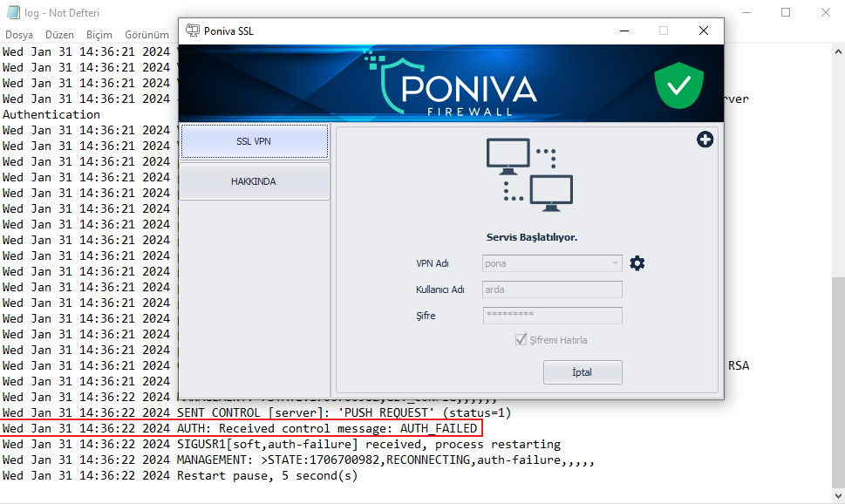Click the Poniva SSL title bar icon
Image resolution: width=845 pixels, height=504 pixels.
[193, 31]
